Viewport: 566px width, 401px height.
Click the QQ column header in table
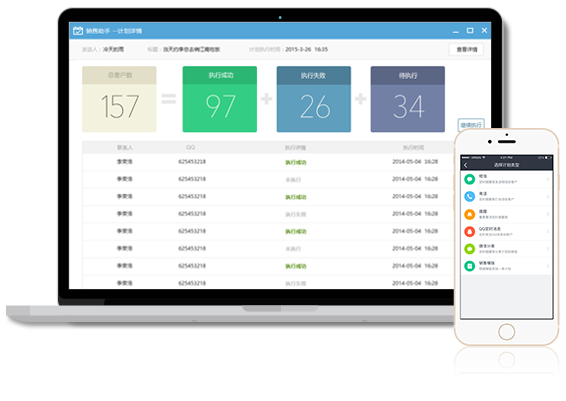(191, 147)
